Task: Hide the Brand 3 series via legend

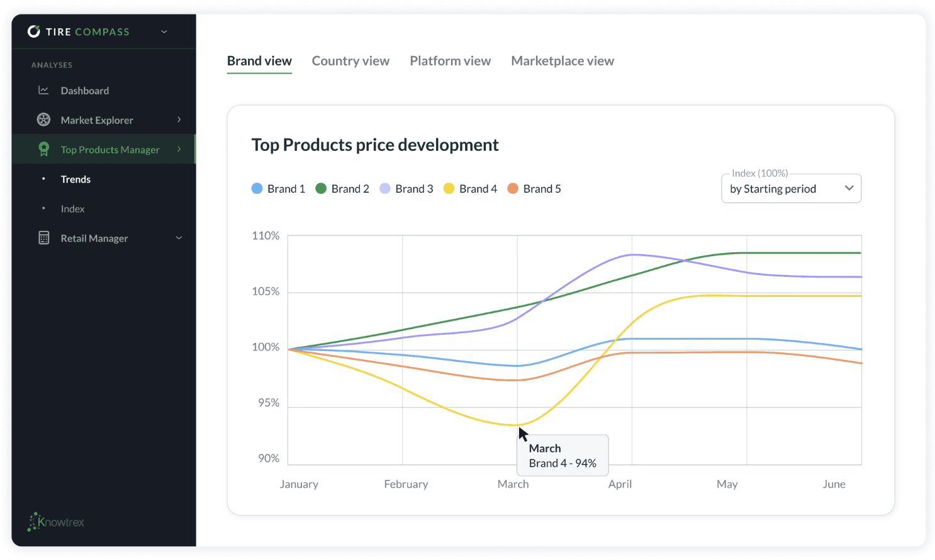Action: click(x=406, y=189)
